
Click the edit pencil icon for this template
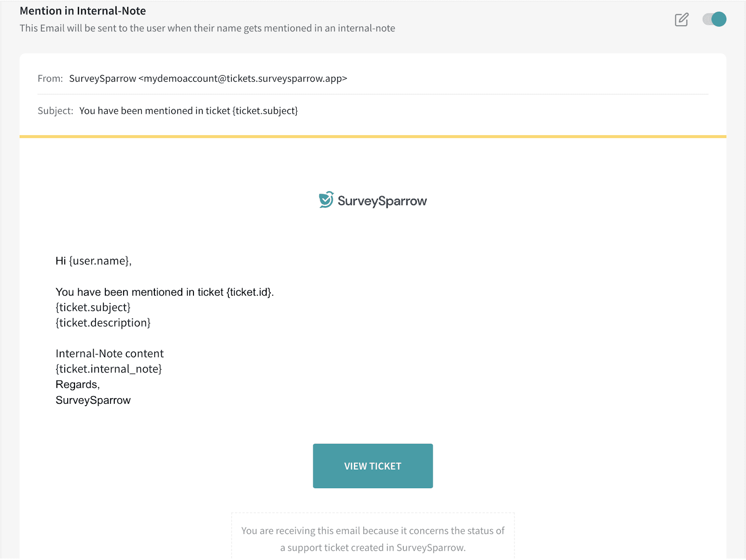coord(681,20)
